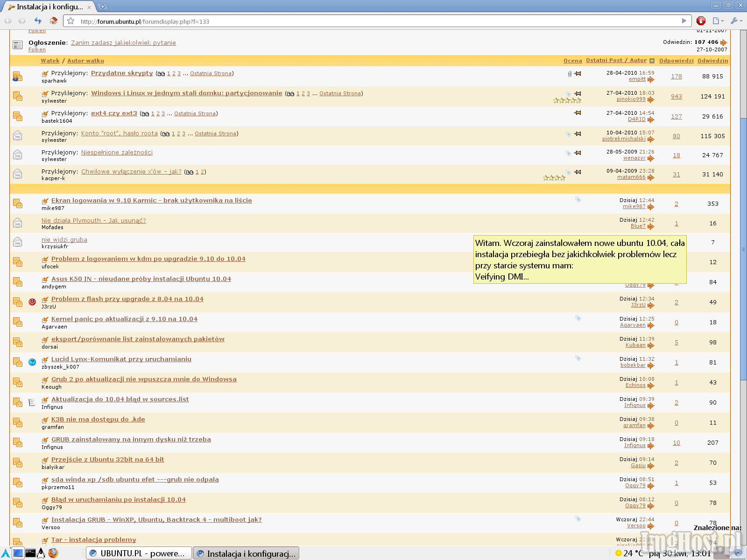Sort by 'Odwiedzin' column header
The image size is (747, 560).
pos(712,61)
